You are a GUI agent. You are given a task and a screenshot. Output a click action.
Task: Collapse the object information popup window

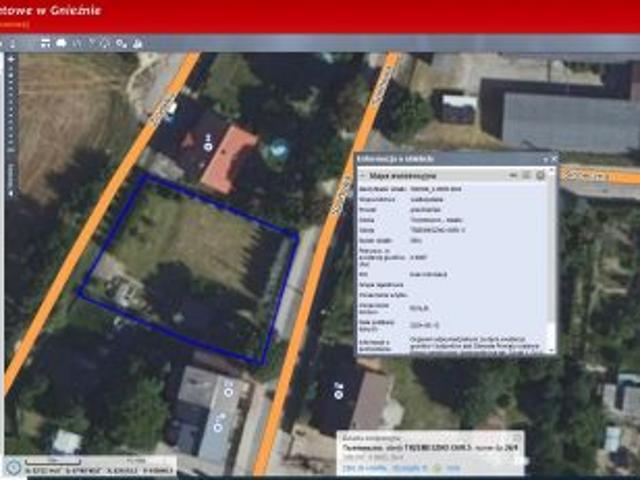click(x=546, y=159)
